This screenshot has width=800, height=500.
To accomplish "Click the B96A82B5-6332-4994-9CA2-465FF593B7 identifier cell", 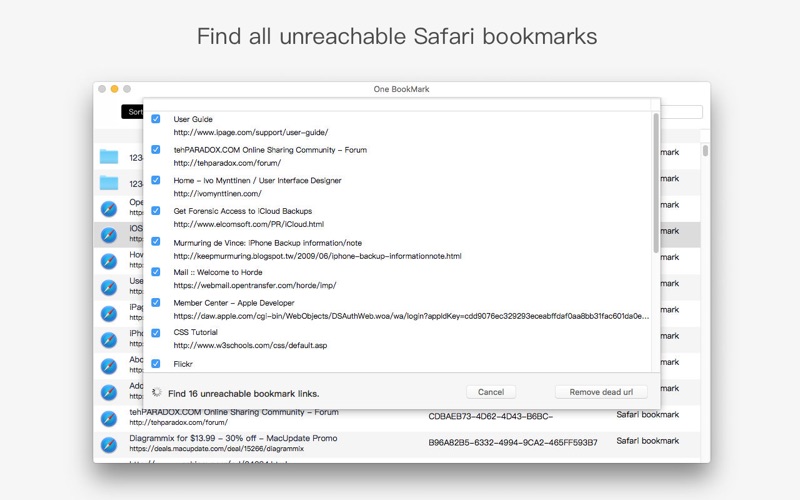I will 513,442.
